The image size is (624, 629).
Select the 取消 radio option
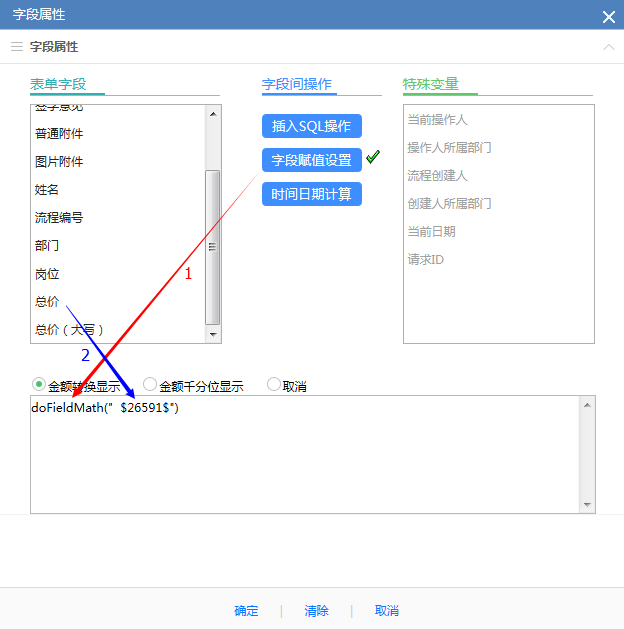[274, 385]
